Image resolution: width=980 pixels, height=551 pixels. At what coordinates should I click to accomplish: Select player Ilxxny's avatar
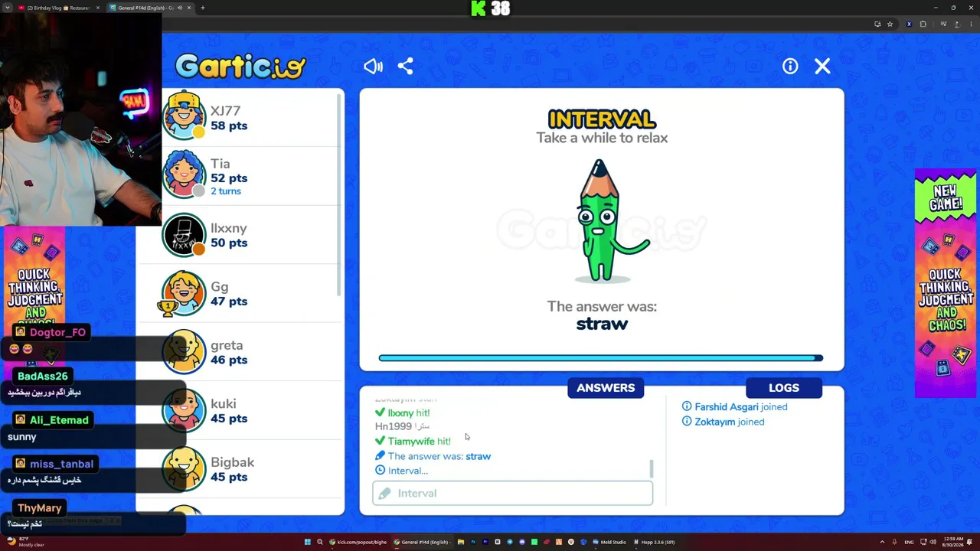[184, 233]
